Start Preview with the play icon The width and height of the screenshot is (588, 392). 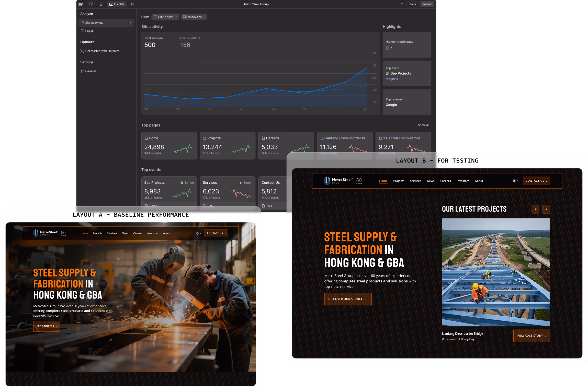click(132, 4)
